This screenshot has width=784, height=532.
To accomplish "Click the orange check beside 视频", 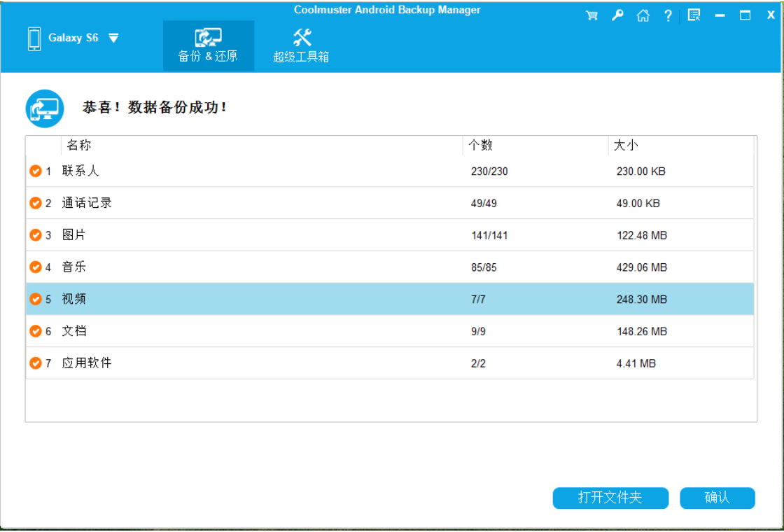I will tap(36, 299).
